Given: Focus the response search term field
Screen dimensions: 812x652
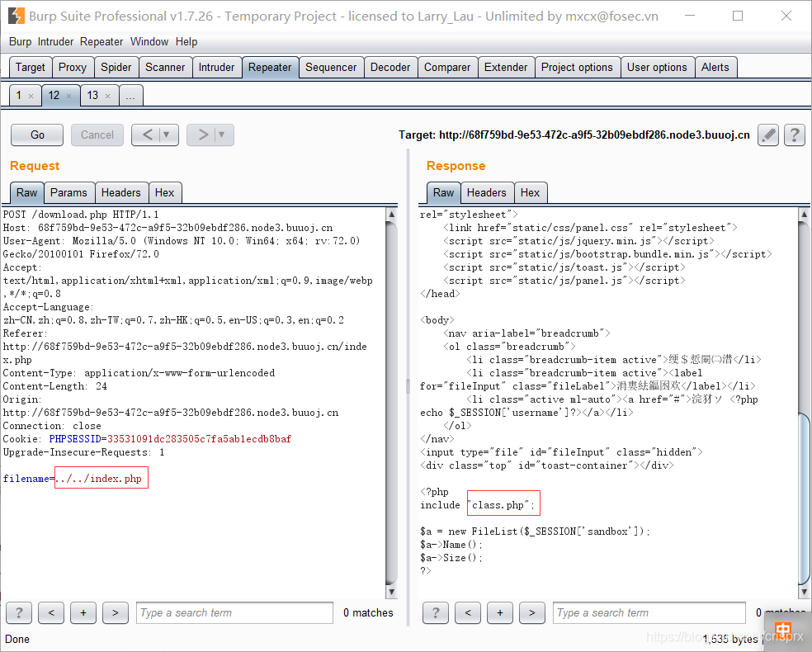Looking at the screenshot, I should click(x=649, y=613).
